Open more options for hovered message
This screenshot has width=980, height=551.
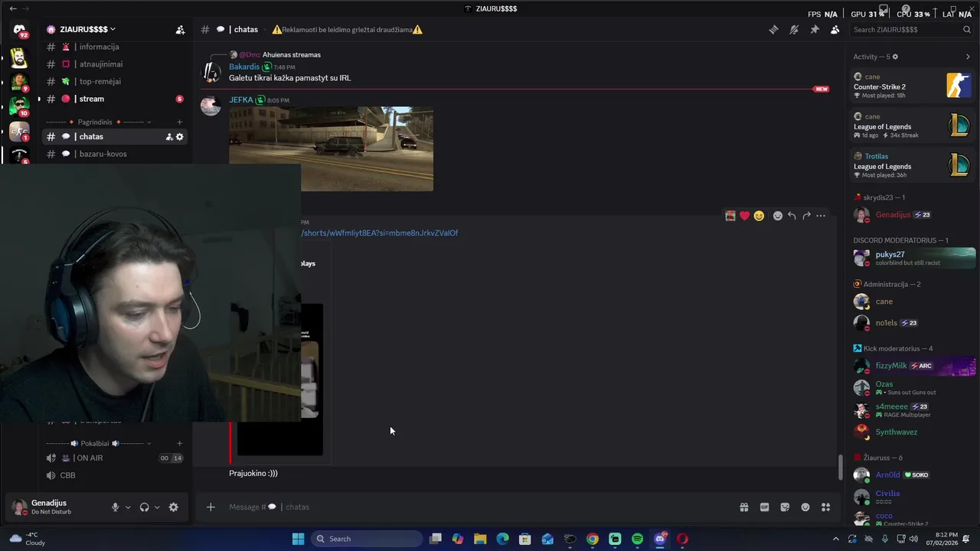click(821, 216)
